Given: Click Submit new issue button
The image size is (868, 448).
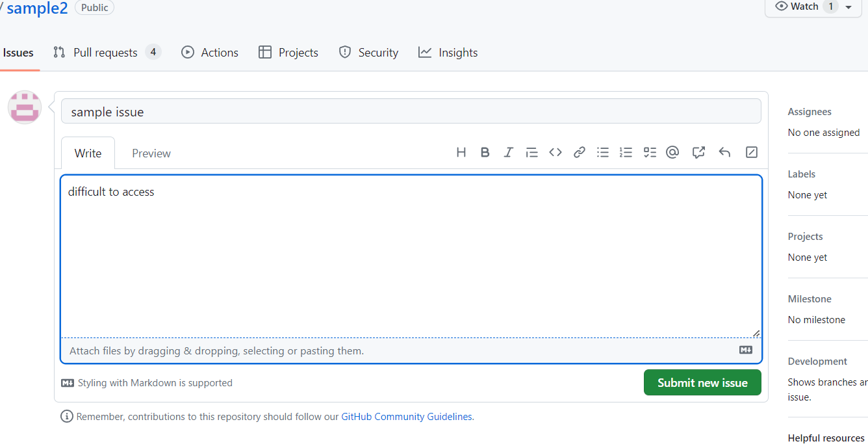Looking at the screenshot, I should pos(702,382).
